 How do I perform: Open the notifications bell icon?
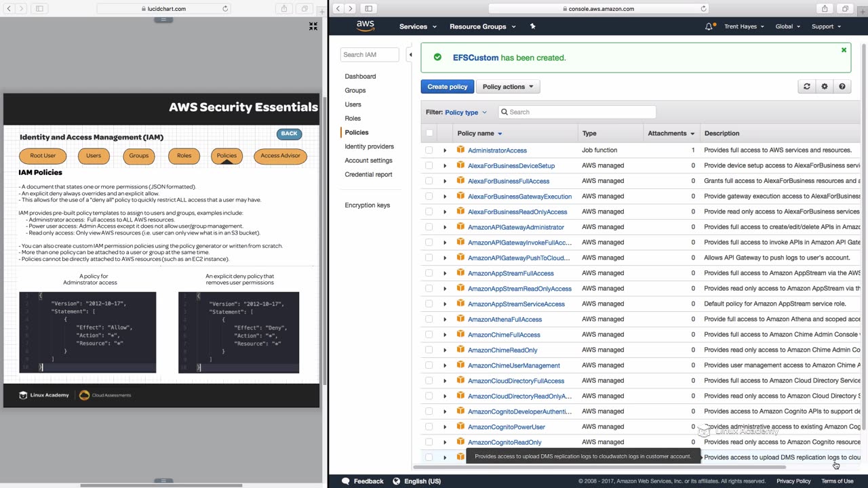(709, 26)
